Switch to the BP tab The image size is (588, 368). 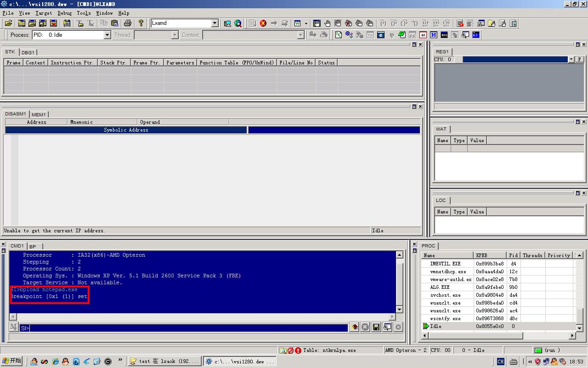point(33,247)
